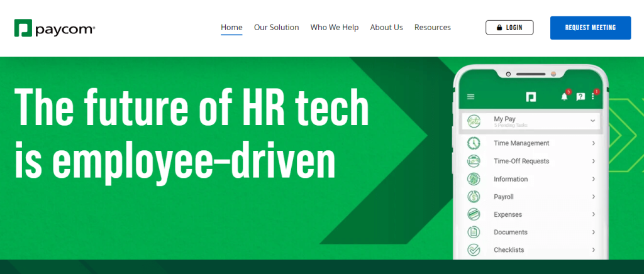Open the Our Solution menu
Image resolution: width=644 pixels, height=274 pixels.
(277, 28)
